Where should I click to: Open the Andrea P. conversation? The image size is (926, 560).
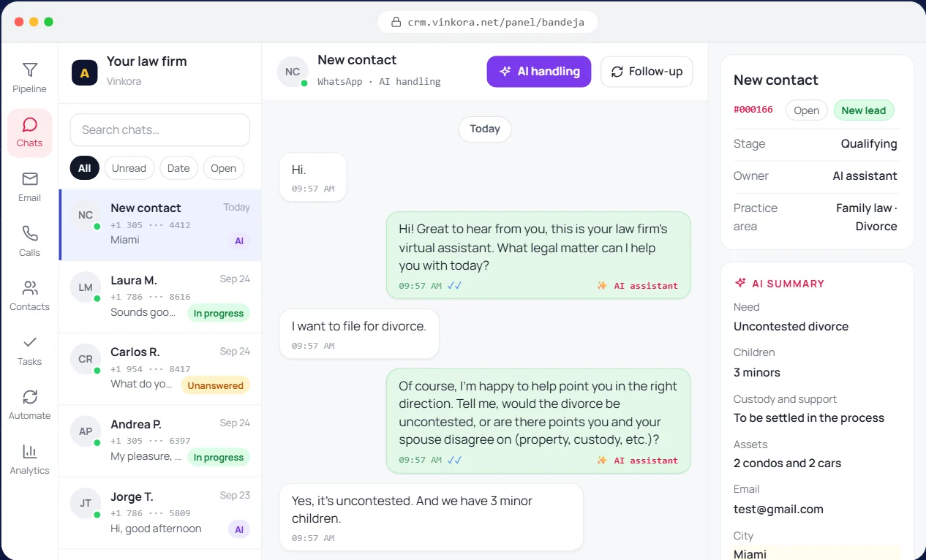point(160,441)
